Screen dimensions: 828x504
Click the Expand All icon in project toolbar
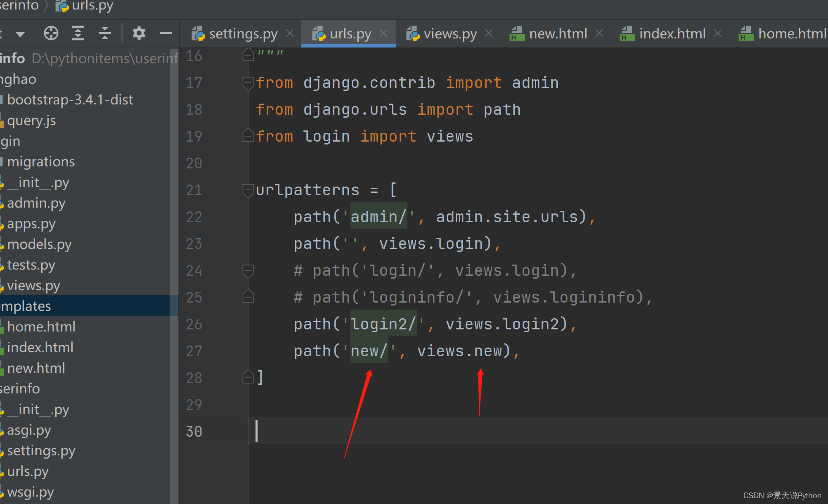[x=78, y=33]
